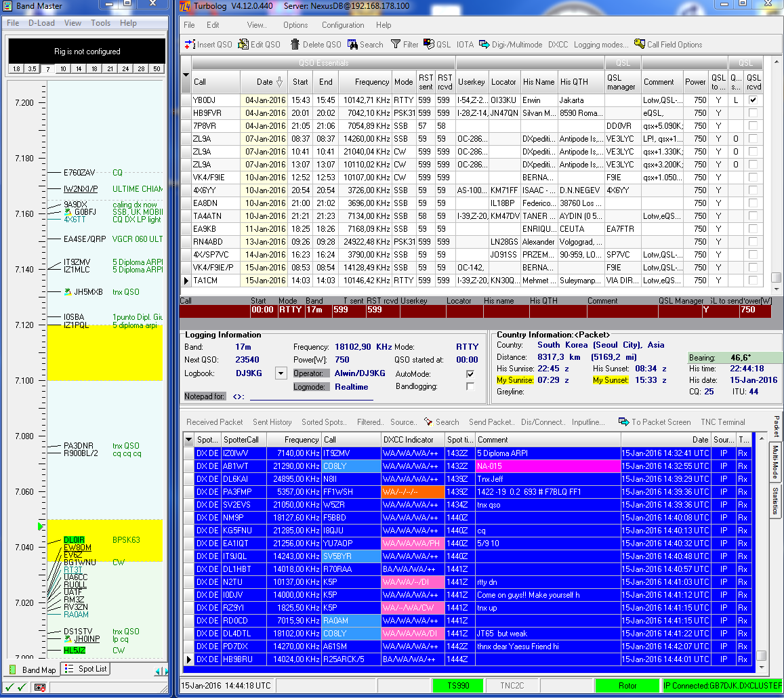The height and width of the screenshot is (698, 784).
Task: Click Search icon in packet toolbar
Action: tap(428, 422)
